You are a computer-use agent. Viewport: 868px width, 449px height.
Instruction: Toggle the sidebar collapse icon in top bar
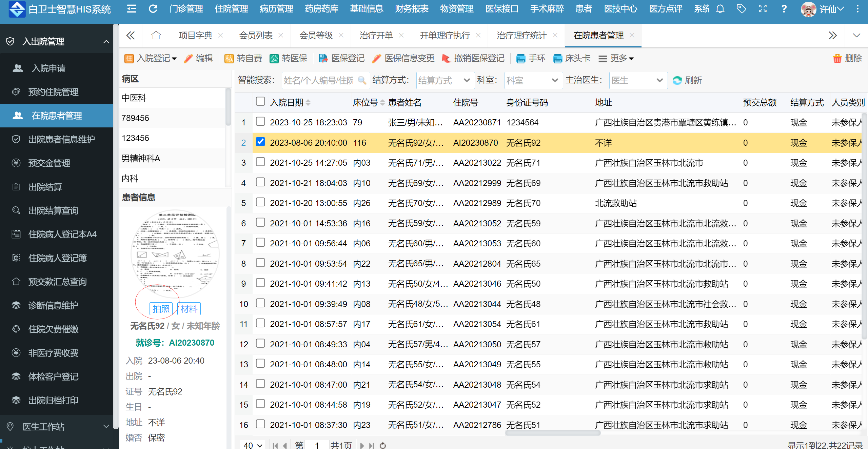(x=132, y=9)
